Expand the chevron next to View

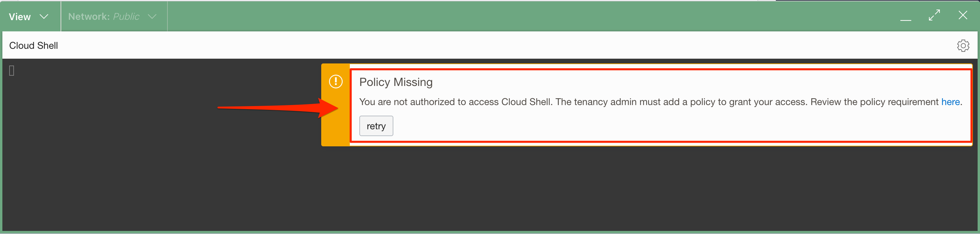[44, 17]
